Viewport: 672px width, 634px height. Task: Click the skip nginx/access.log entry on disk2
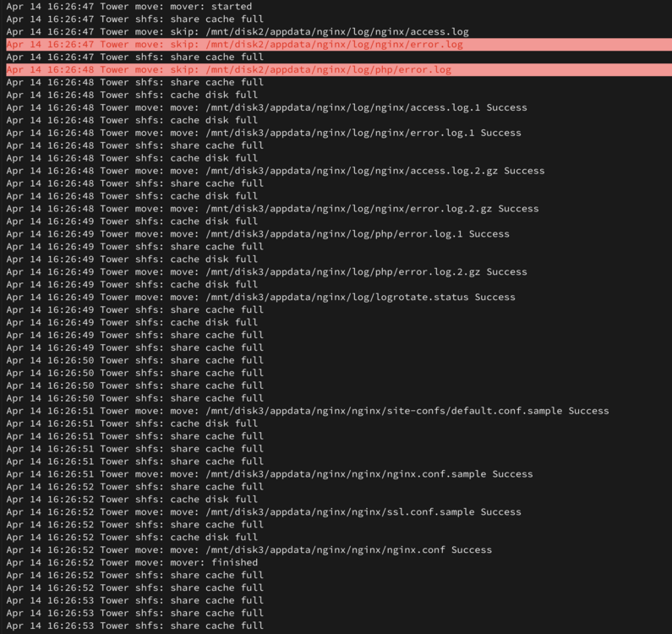click(x=238, y=32)
